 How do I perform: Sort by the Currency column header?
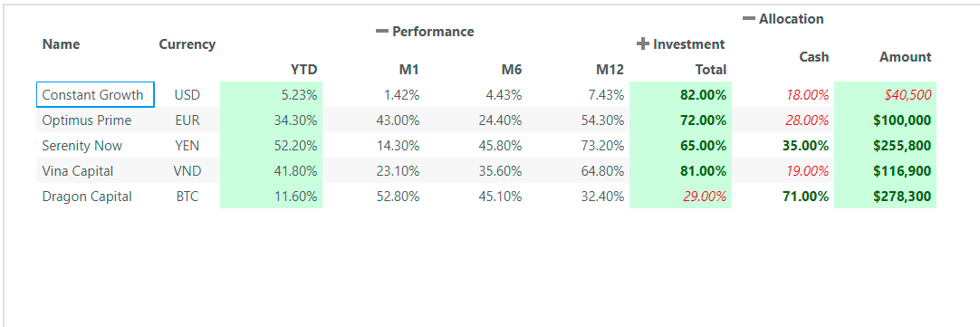[x=187, y=44]
